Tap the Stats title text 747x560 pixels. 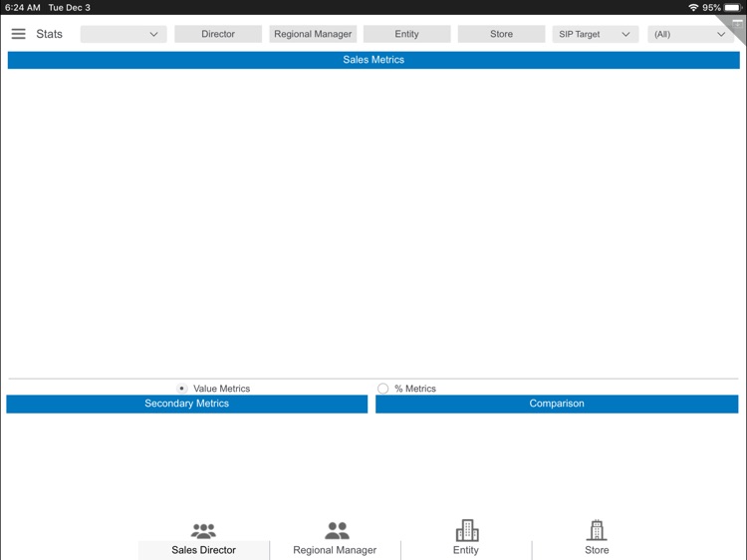[x=49, y=34]
